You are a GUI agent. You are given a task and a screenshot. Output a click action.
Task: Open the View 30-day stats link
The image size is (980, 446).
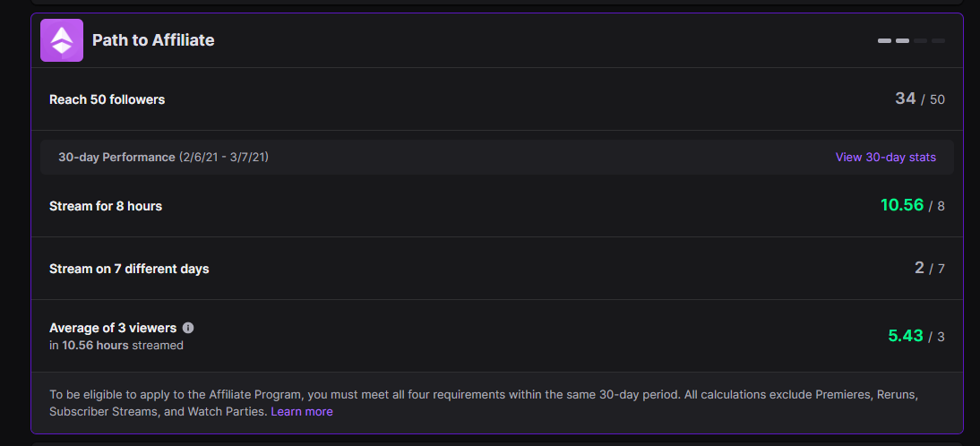[x=885, y=157]
